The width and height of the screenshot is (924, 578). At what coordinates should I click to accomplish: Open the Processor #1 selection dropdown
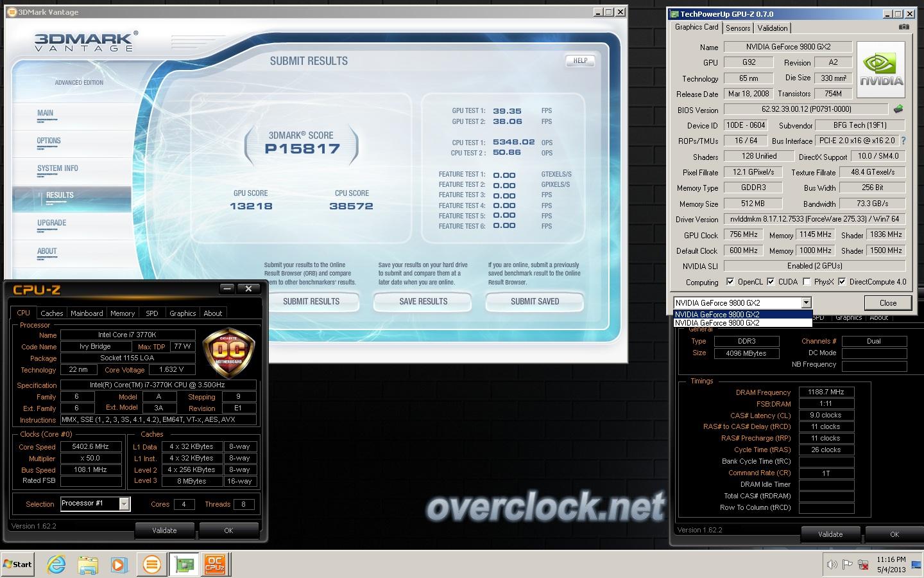click(x=124, y=504)
